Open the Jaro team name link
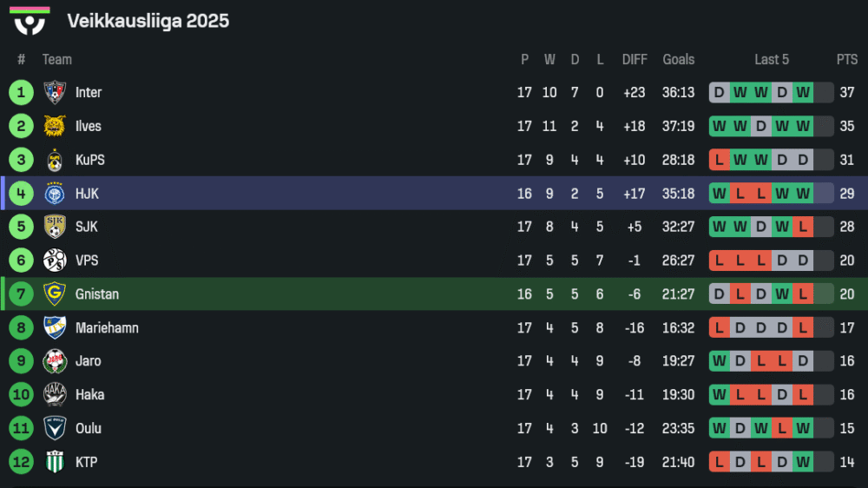This screenshot has height=488, width=868. point(88,361)
